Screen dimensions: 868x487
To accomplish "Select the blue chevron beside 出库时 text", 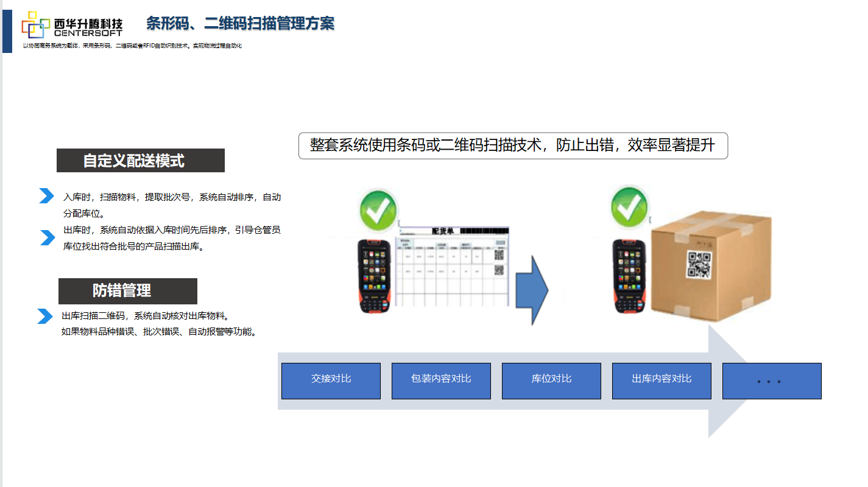I will pos(47,237).
